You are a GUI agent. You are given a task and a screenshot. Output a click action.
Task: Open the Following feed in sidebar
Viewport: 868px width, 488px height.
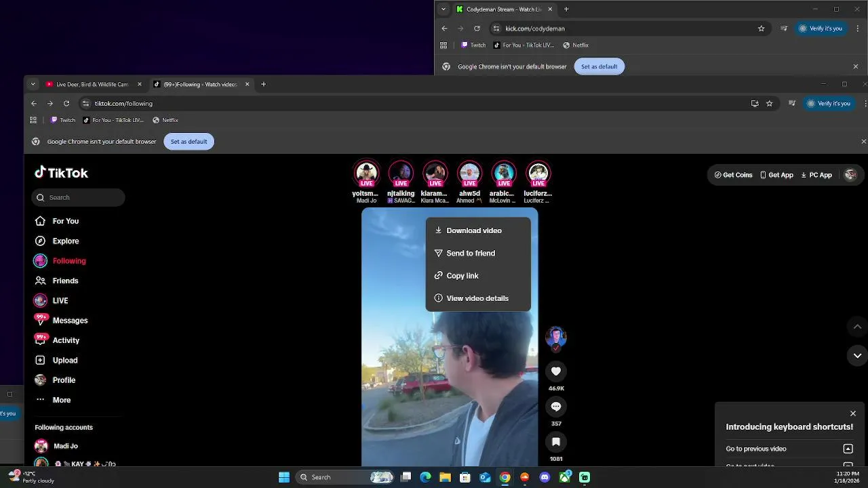(60, 261)
